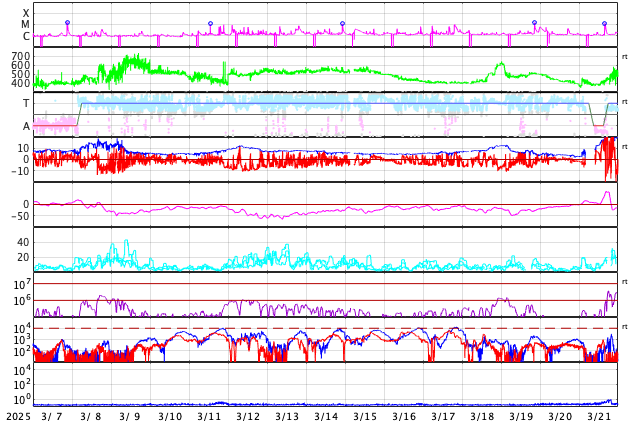Click the 10^6 tick in purple panel

[x=21, y=301]
